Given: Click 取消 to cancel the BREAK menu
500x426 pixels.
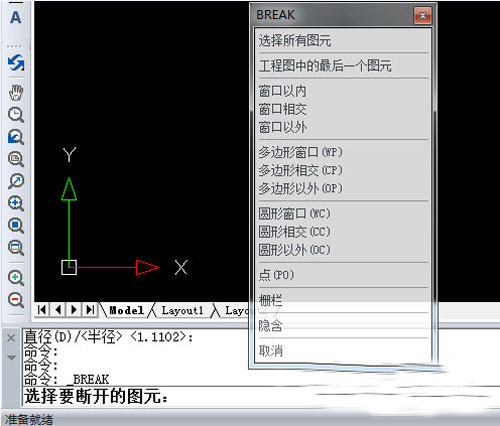Looking at the screenshot, I should pos(343,351).
